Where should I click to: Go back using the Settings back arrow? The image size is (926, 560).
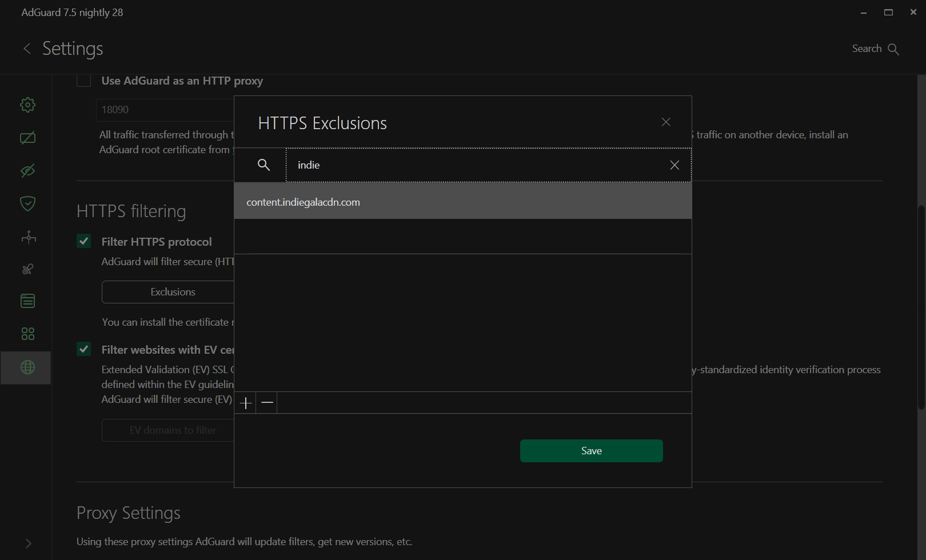click(x=27, y=49)
